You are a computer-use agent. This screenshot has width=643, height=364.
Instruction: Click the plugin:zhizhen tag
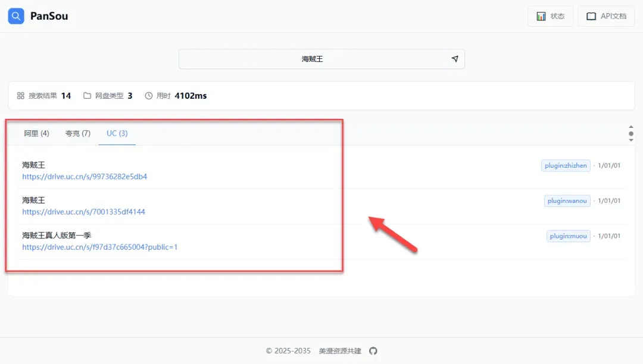pyautogui.click(x=566, y=165)
